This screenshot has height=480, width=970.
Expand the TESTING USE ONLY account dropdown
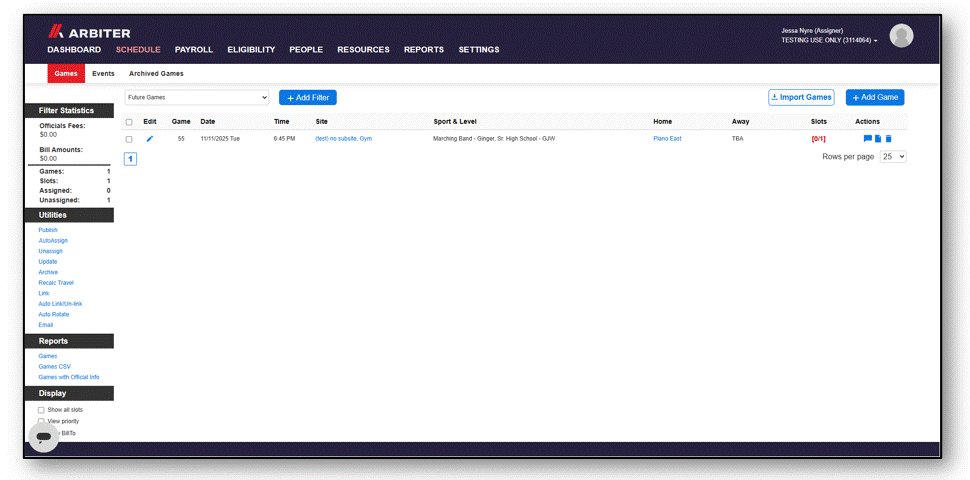pyautogui.click(x=829, y=40)
